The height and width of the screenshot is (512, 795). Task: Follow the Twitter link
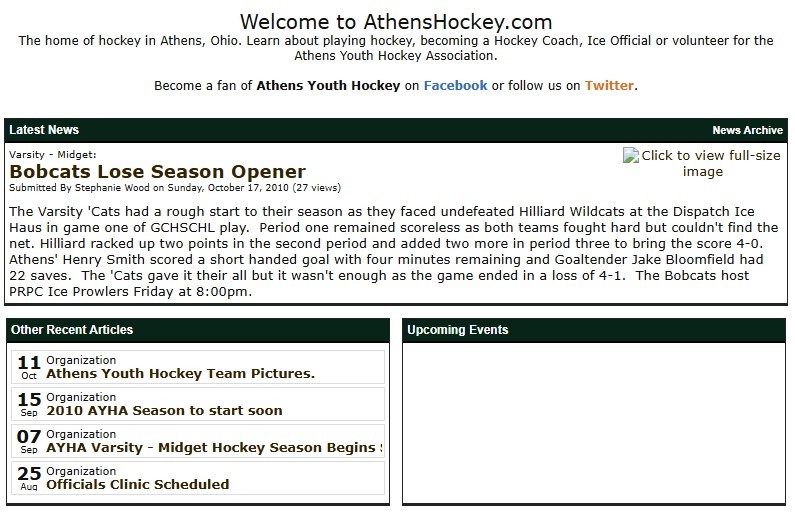[609, 85]
